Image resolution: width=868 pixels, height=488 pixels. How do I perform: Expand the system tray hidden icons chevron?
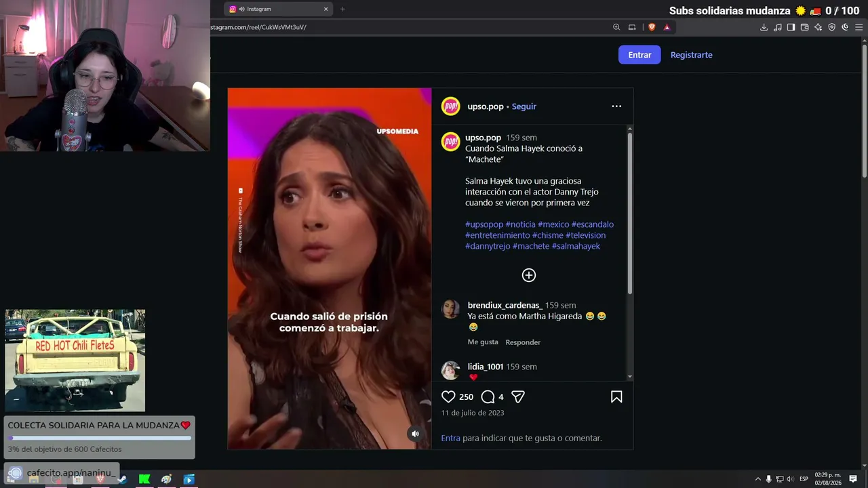pos(758,479)
